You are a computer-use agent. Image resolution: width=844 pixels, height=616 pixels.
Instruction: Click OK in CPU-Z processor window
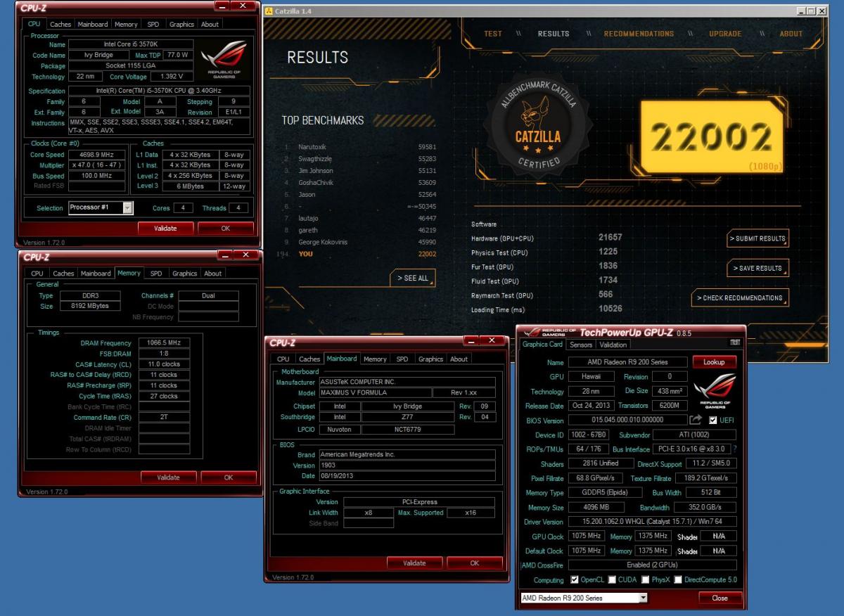click(x=226, y=228)
